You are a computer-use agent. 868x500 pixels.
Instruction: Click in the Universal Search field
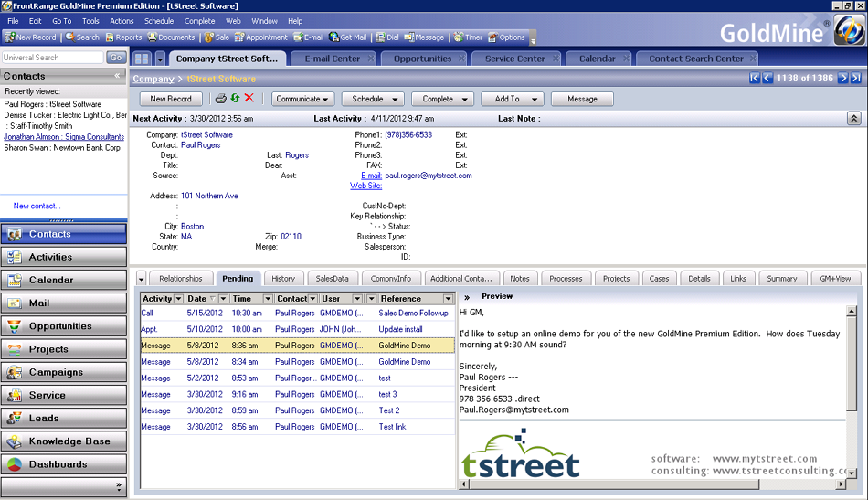pyautogui.click(x=53, y=58)
